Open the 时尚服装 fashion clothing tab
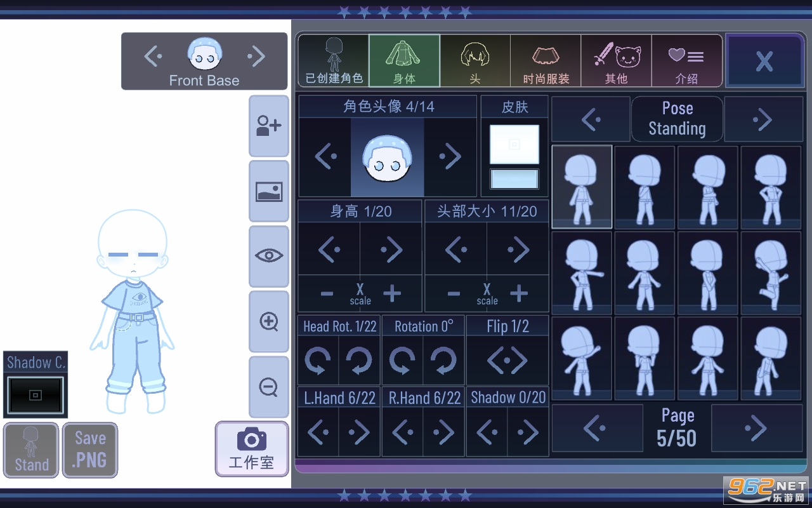 [x=546, y=61]
